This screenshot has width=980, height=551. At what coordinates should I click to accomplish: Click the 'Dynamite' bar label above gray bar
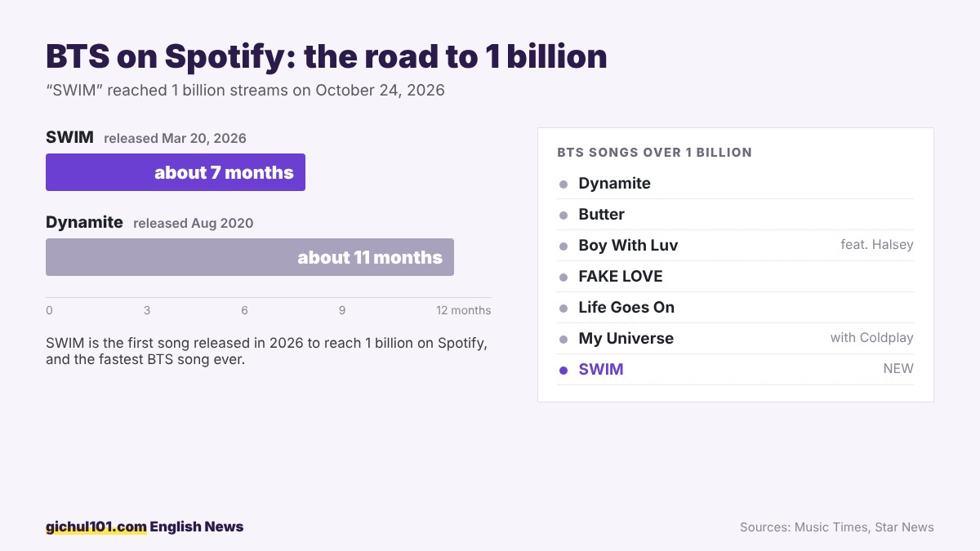[84, 222]
